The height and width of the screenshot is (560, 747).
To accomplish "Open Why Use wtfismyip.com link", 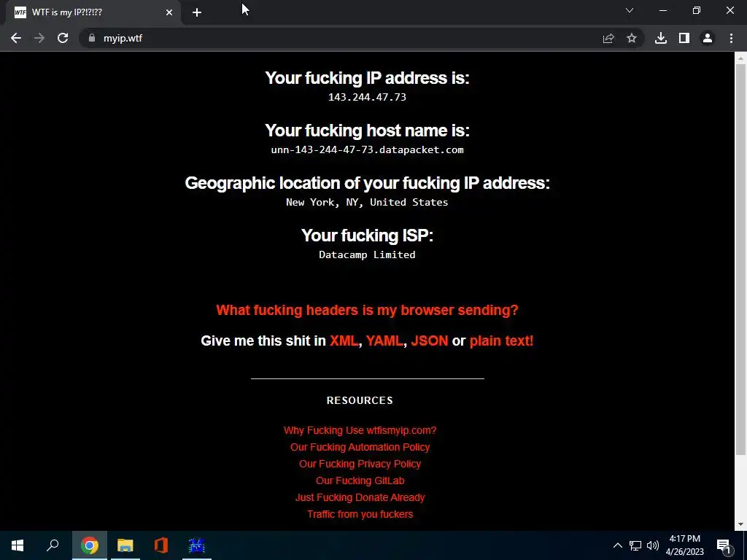I will pyautogui.click(x=360, y=430).
